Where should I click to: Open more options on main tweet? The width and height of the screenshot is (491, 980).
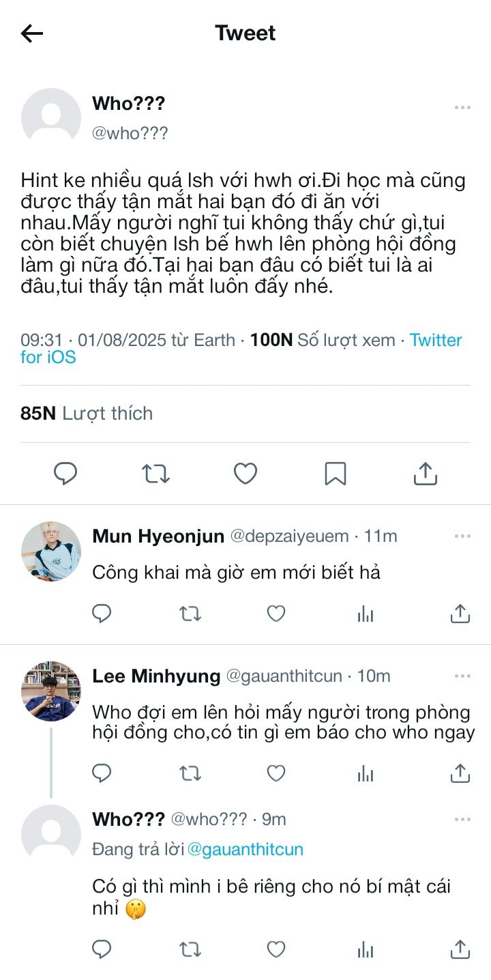[462, 107]
